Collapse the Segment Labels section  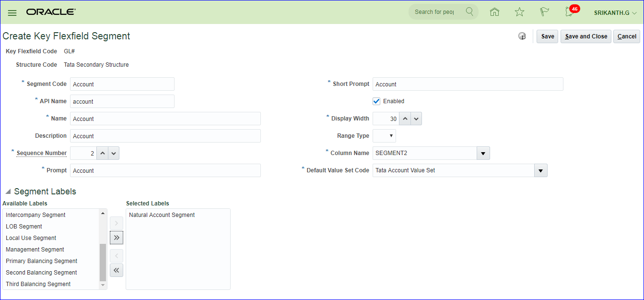[x=8, y=192]
